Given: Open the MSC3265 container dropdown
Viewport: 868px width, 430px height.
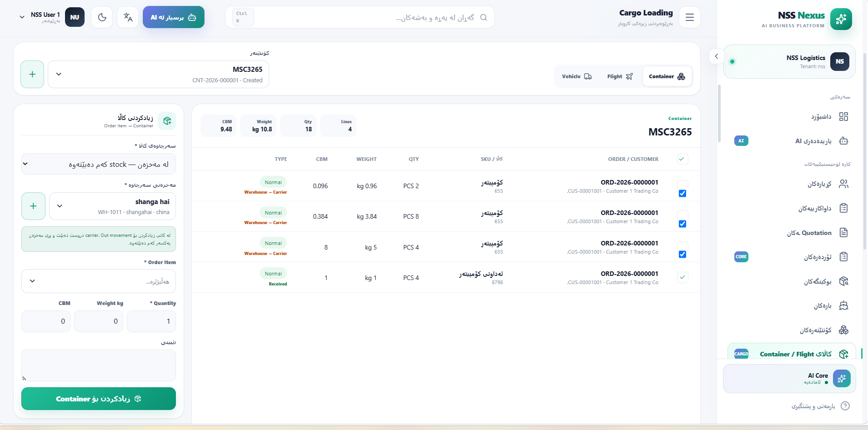Looking at the screenshot, I should [158, 74].
